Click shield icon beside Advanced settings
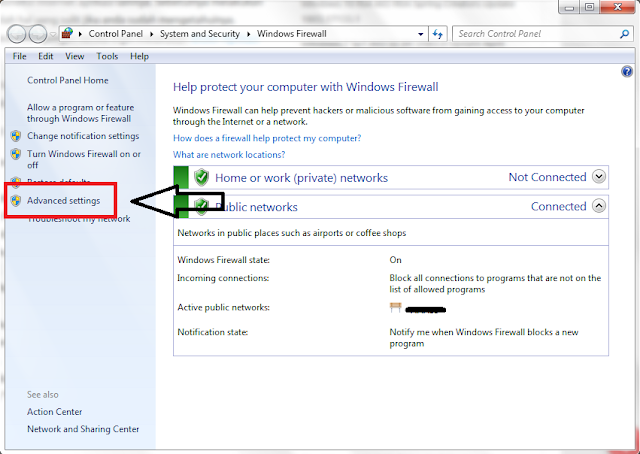 tap(16, 200)
